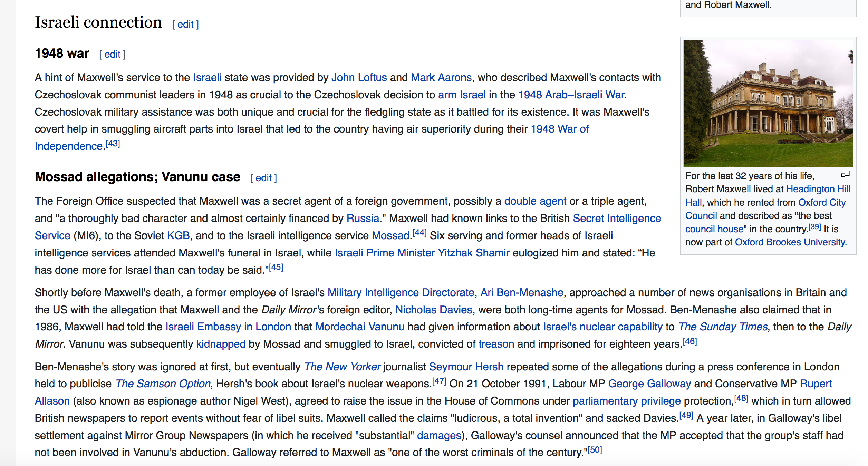Follow the Nicholas Davies link
868x466 pixels.
(434, 310)
